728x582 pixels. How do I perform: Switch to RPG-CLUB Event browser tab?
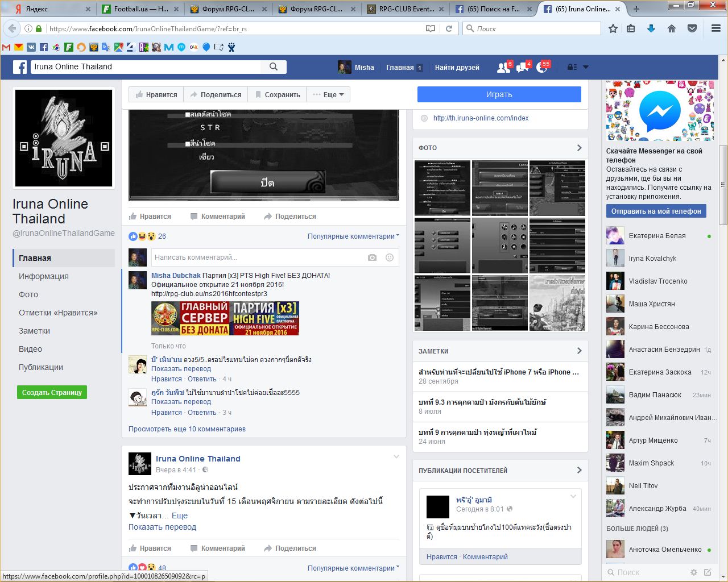click(x=406, y=9)
